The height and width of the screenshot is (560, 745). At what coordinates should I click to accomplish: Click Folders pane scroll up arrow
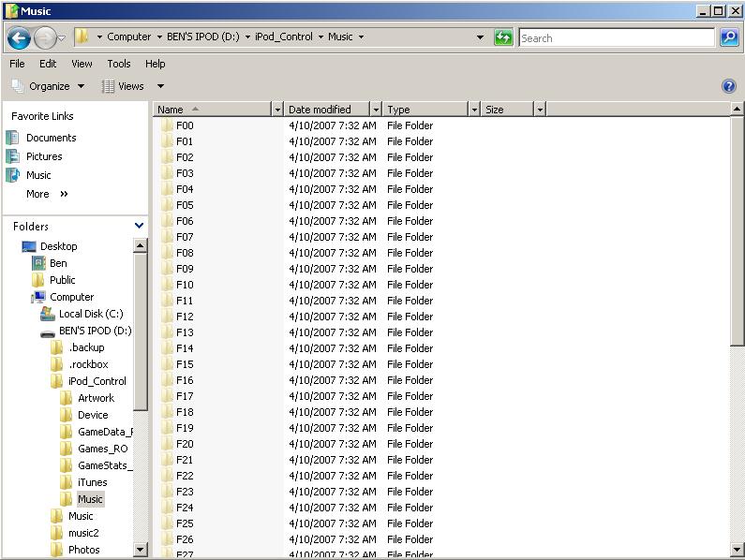click(141, 245)
